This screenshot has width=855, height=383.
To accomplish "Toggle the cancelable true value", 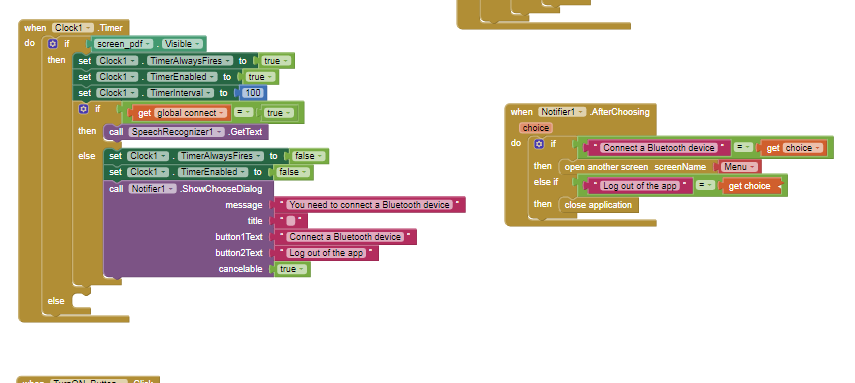I will (x=291, y=269).
